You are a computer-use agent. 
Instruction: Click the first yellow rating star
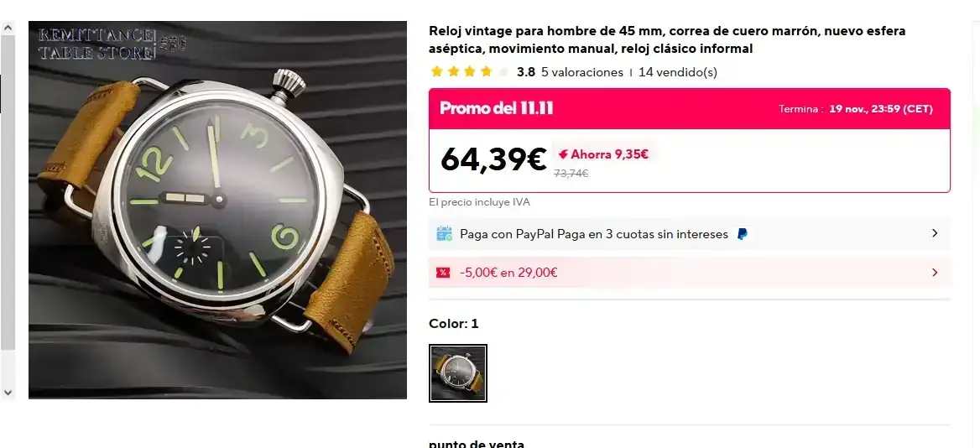click(x=436, y=72)
